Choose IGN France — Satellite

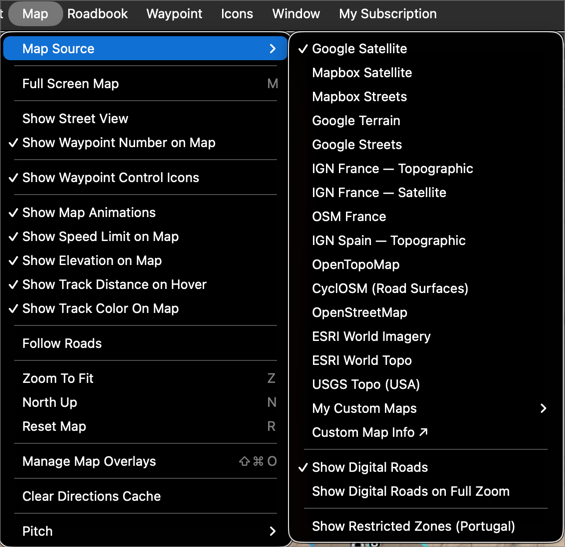426,192
